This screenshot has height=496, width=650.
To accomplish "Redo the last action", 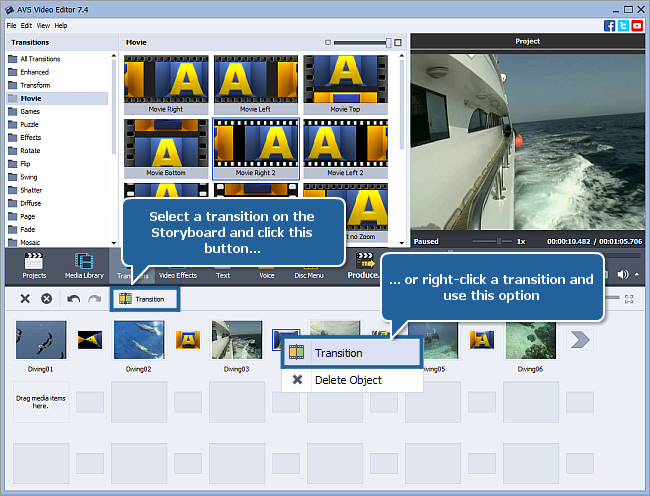I will pyautogui.click(x=95, y=299).
